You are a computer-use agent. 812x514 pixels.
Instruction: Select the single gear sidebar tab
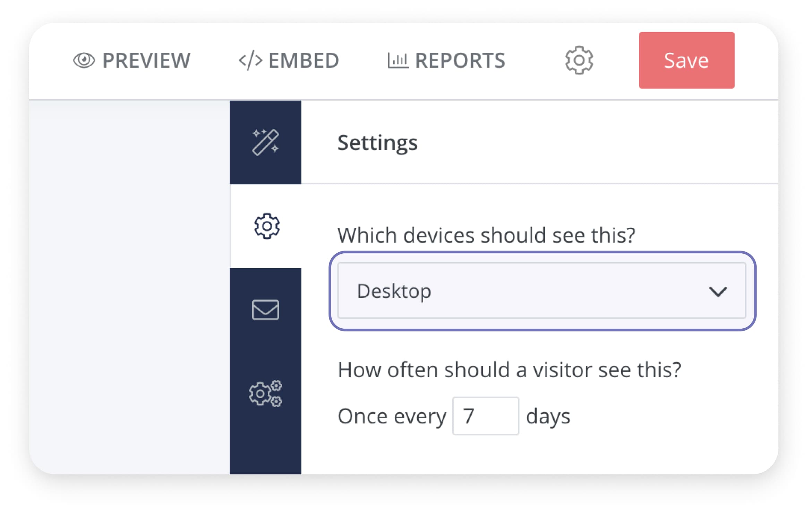point(266,226)
